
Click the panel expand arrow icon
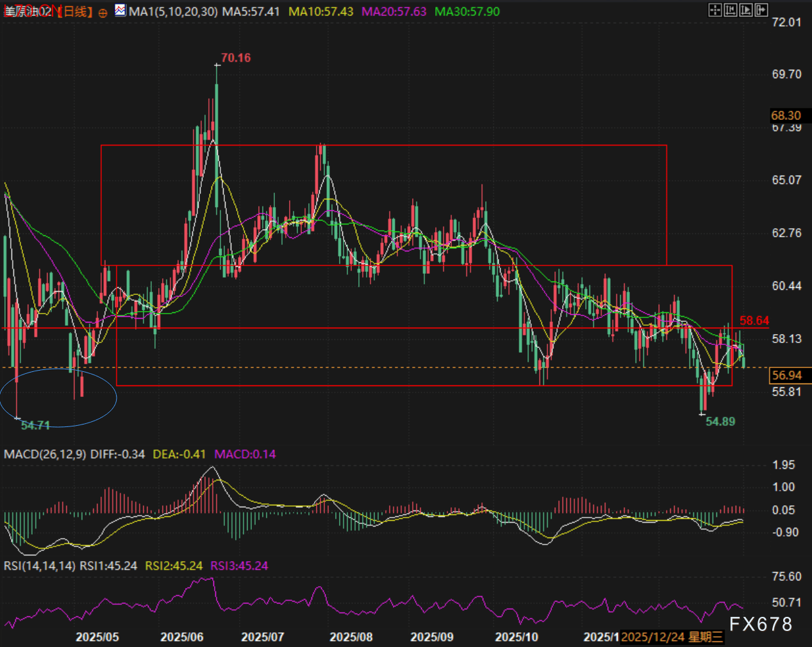(x=761, y=10)
